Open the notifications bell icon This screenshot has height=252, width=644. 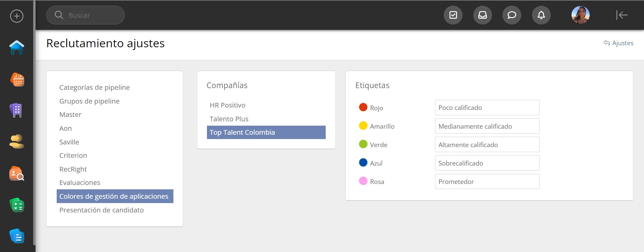click(541, 15)
